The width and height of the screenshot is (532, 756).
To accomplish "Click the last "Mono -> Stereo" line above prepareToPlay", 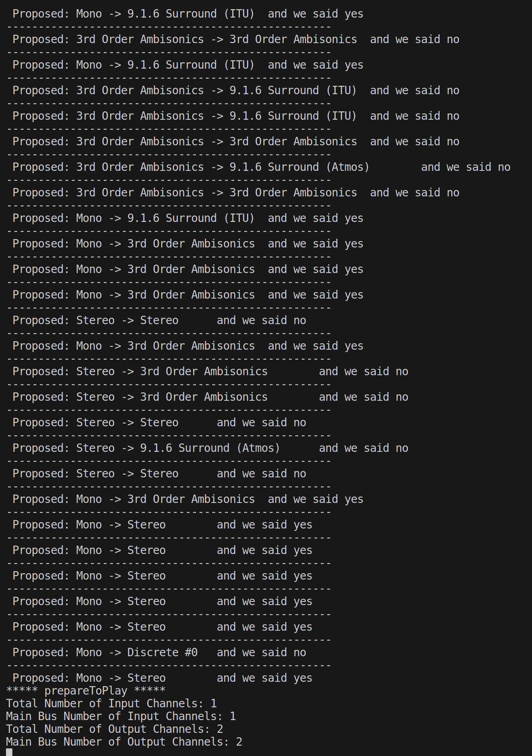I will coord(121,678).
